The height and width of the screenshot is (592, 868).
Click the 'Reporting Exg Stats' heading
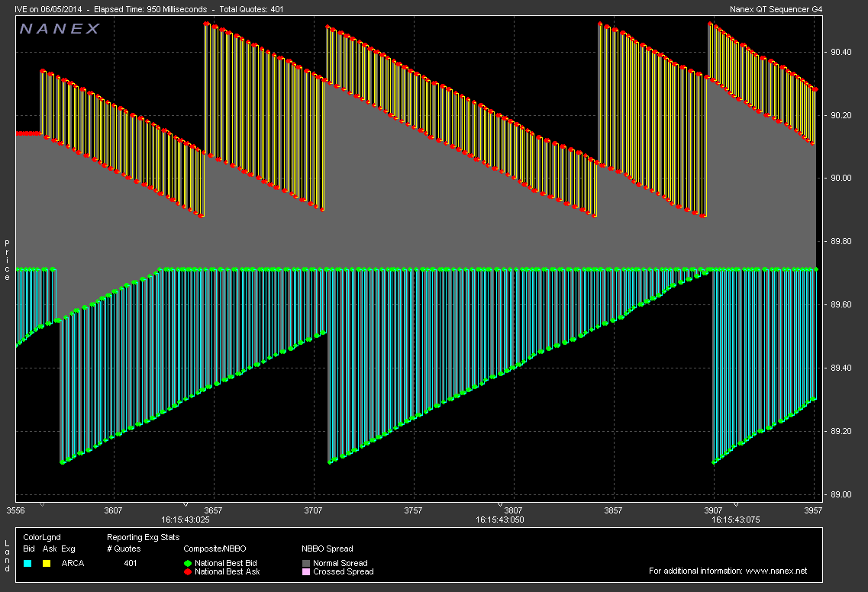[x=143, y=537]
